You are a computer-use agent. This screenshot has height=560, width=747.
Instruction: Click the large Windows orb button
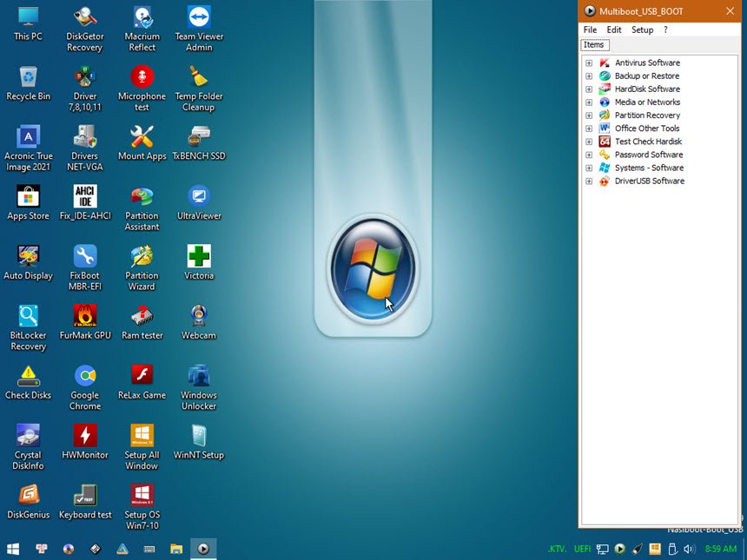point(373,268)
